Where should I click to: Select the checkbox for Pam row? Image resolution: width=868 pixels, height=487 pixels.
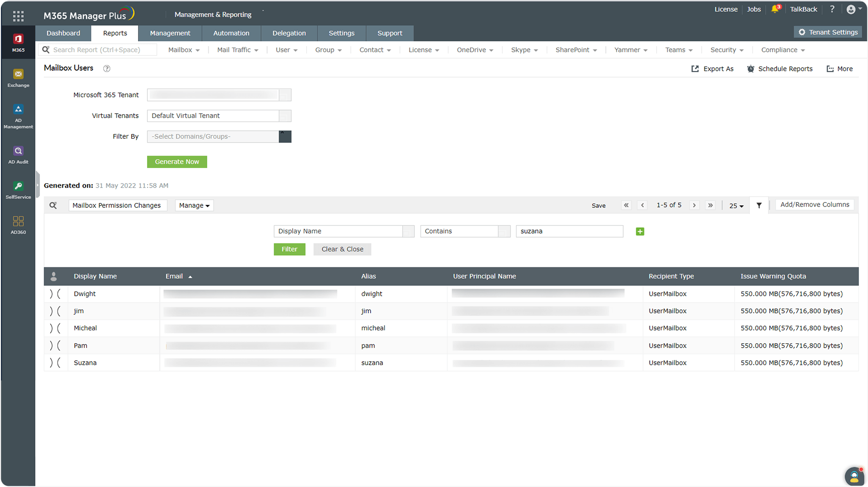pyautogui.click(x=55, y=346)
